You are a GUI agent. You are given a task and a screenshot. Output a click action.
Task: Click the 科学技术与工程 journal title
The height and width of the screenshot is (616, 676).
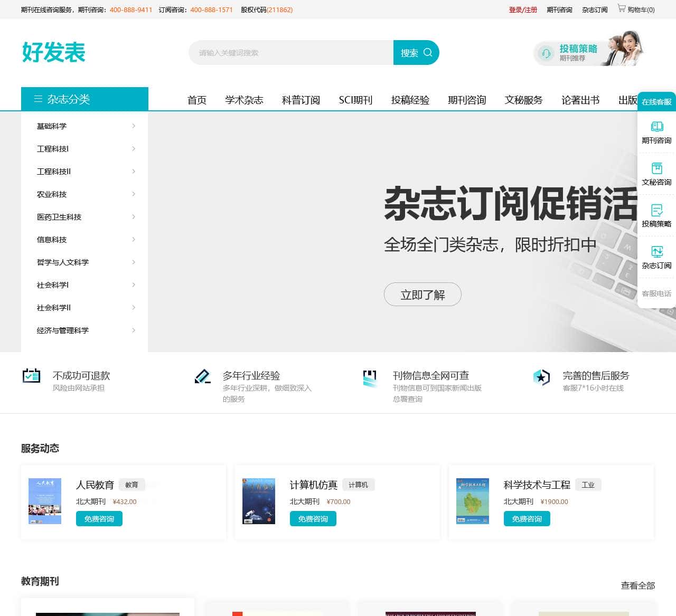[537, 485]
